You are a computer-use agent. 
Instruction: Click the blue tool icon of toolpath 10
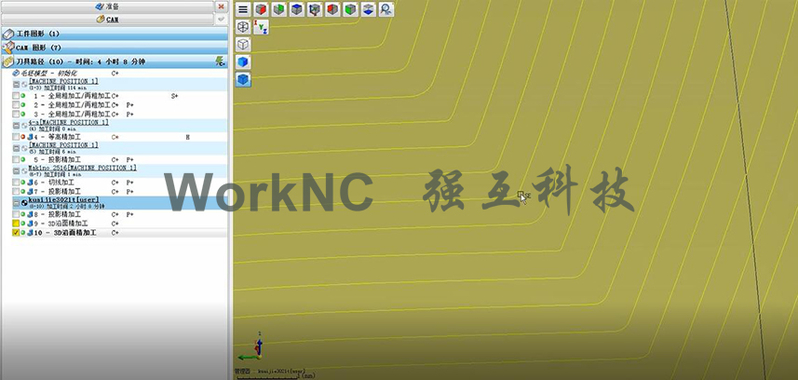click(x=30, y=232)
